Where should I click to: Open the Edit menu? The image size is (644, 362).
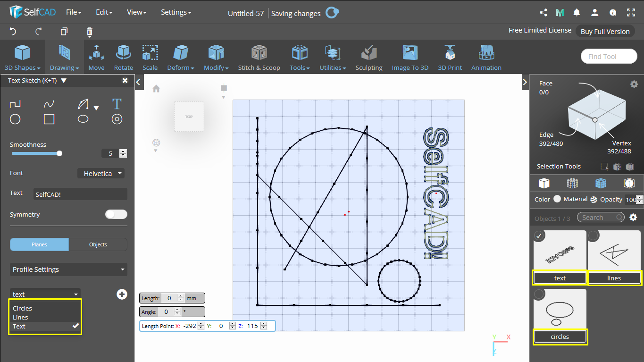tap(104, 12)
